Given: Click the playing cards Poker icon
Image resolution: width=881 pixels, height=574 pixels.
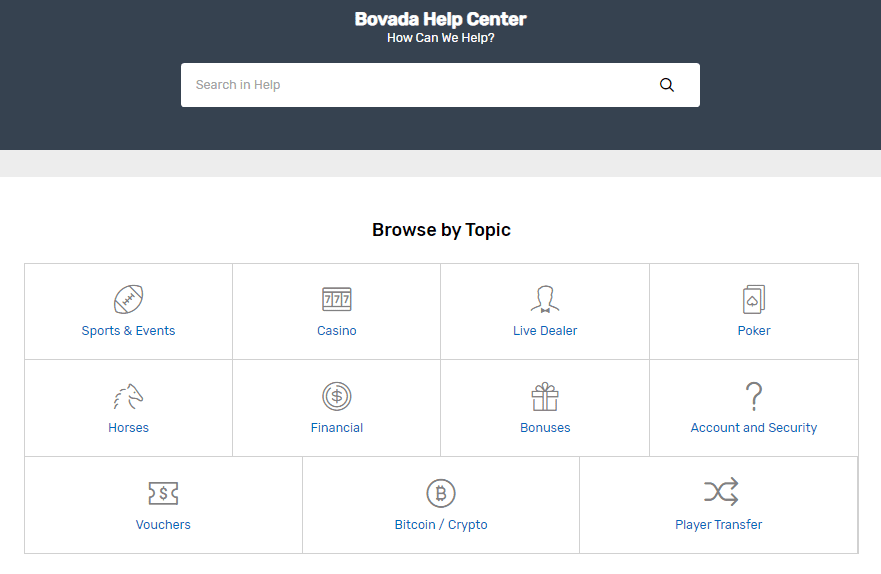Looking at the screenshot, I should (754, 299).
